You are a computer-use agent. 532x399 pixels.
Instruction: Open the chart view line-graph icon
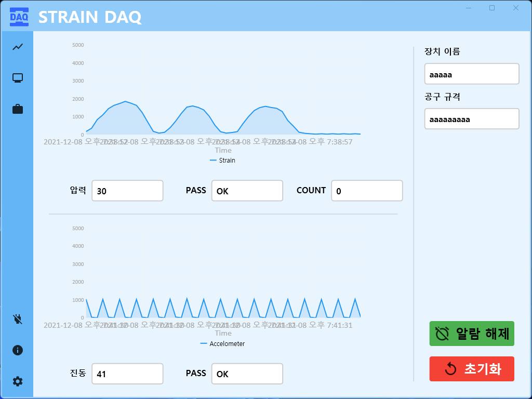tap(18, 47)
